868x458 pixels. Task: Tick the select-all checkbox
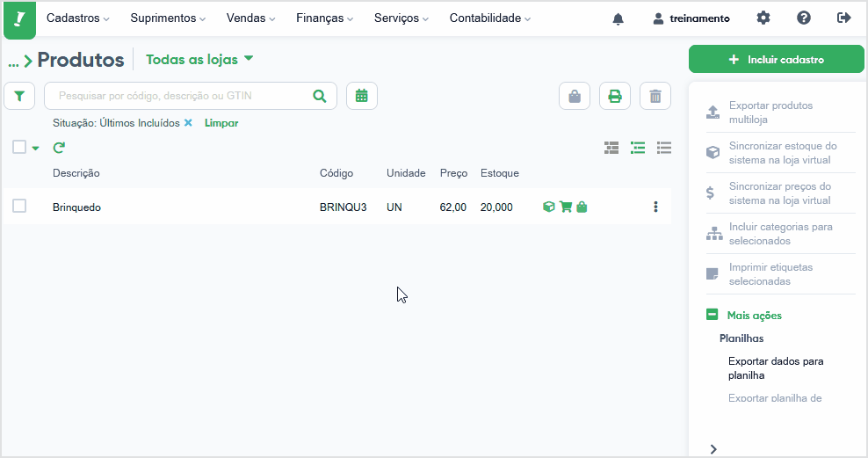point(19,147)
